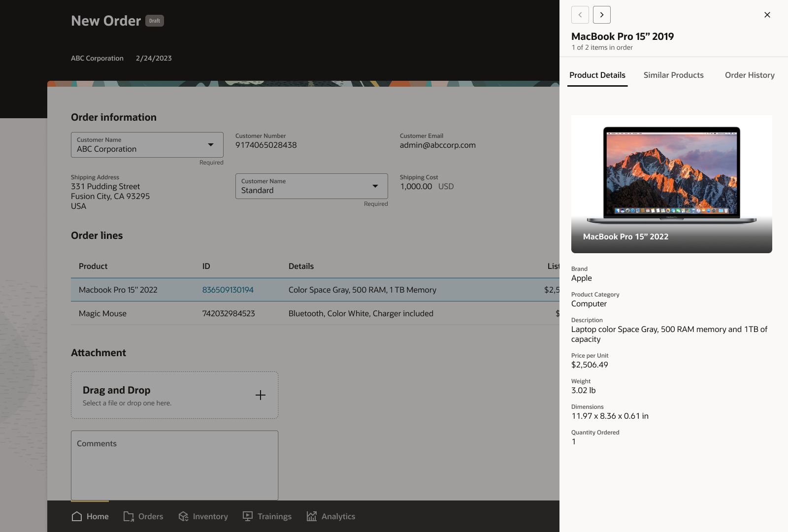This screenshot has width=788, height=532.
Task: Click the Inventory box icon
Action: [x=183, y=516]
